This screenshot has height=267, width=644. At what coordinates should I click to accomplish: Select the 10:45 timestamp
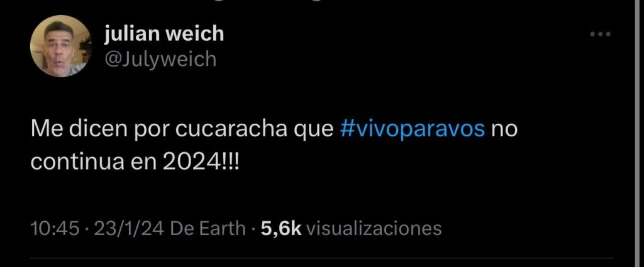click(55, 229)
